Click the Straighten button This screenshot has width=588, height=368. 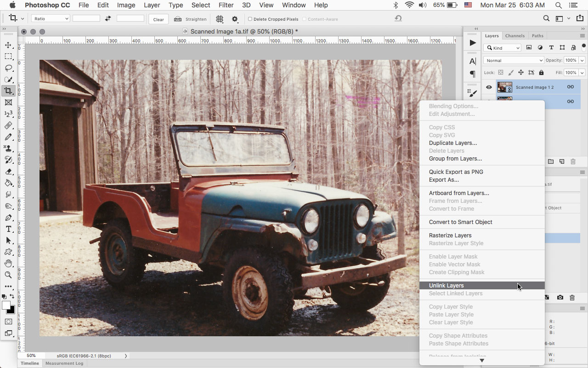point(190,19)
